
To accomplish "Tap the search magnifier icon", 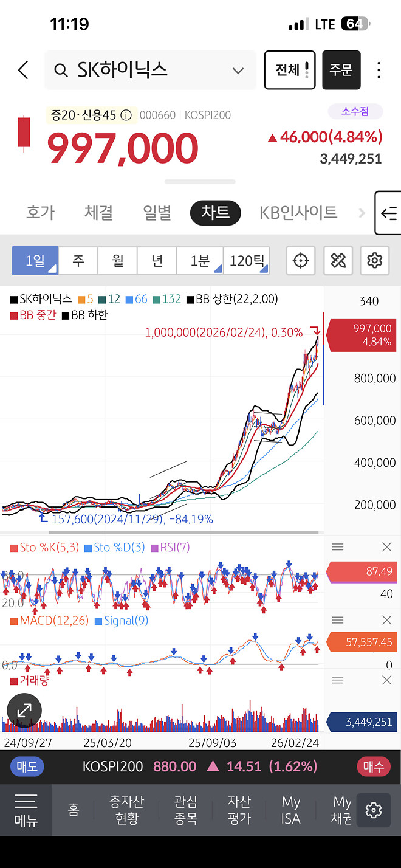I will pyautogui.click(x=61, y=71).
